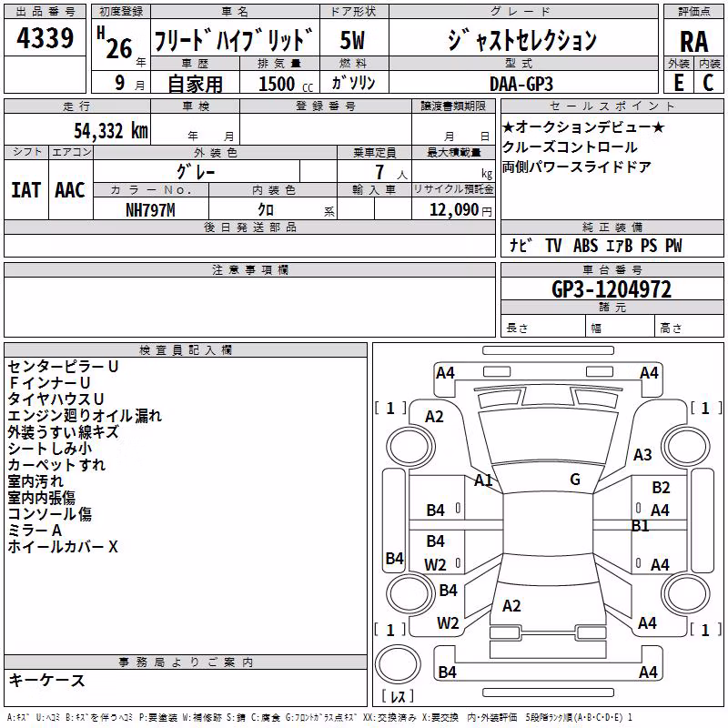This screenshot has width=728, height=728.
Task: Click the エアB equipment entry
Action: tap(620, 246)
